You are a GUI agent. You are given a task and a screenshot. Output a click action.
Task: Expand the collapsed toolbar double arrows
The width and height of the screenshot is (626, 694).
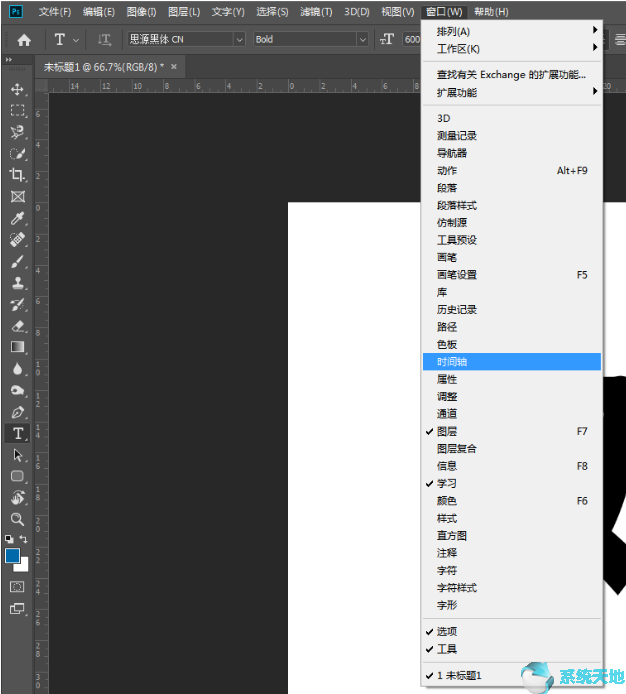pos(9,59)
